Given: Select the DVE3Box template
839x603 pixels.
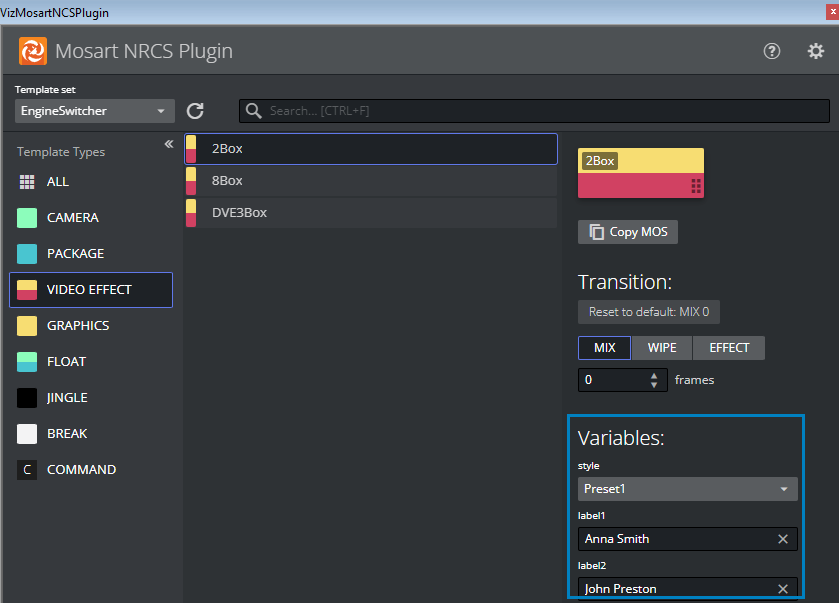Looking at the screenshot, I should point(370,213).
